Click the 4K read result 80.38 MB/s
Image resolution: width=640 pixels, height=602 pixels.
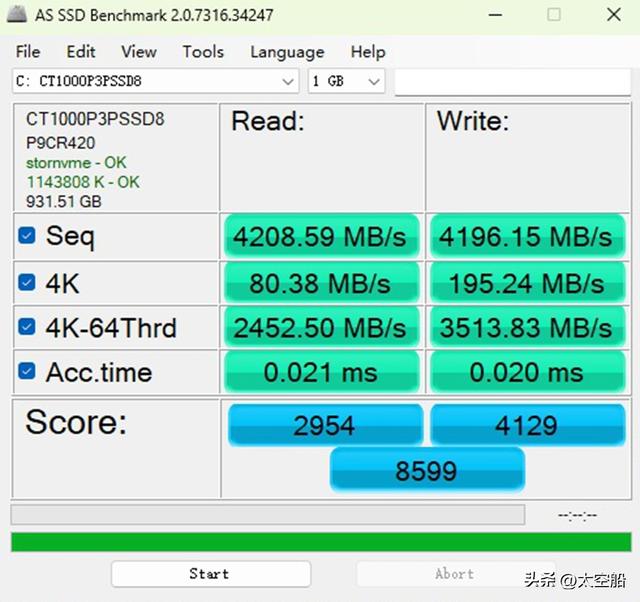tap(321, 283)
